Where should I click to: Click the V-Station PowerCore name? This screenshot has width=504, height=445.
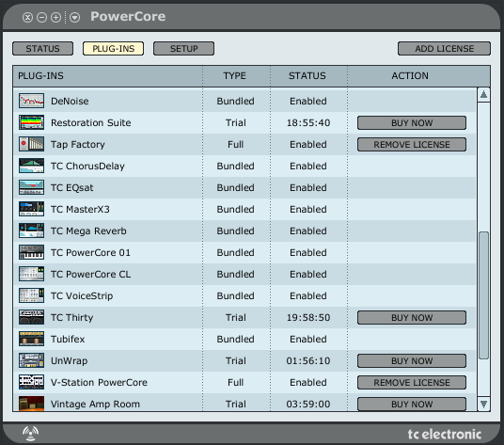click(x=99, y=382)
